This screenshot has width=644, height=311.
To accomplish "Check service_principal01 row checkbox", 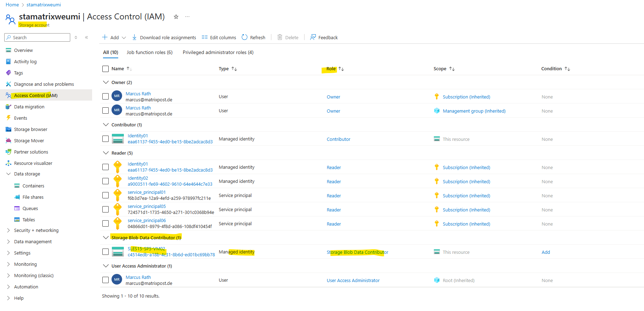I will point(106,195).
